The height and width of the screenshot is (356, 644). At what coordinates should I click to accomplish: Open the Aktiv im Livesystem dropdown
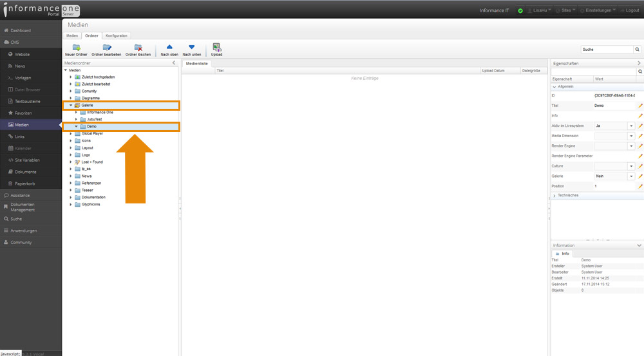coord(631,126)
